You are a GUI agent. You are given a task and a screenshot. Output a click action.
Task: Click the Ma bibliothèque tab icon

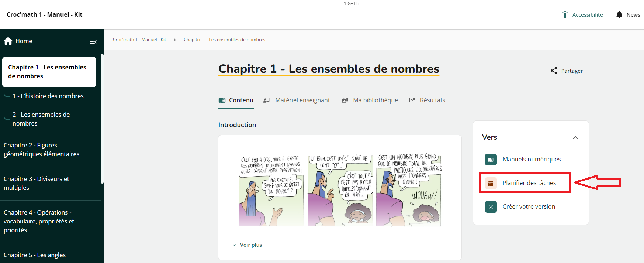[345, 100]
